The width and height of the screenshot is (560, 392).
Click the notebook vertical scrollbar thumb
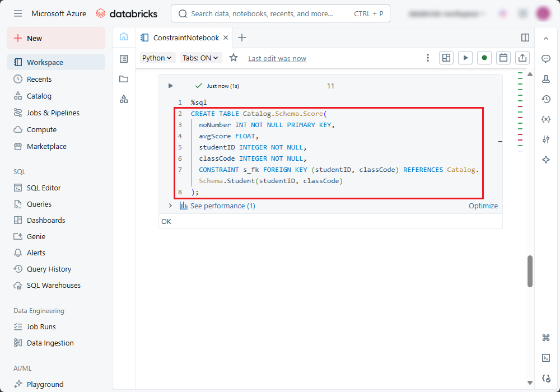point(530,271)
